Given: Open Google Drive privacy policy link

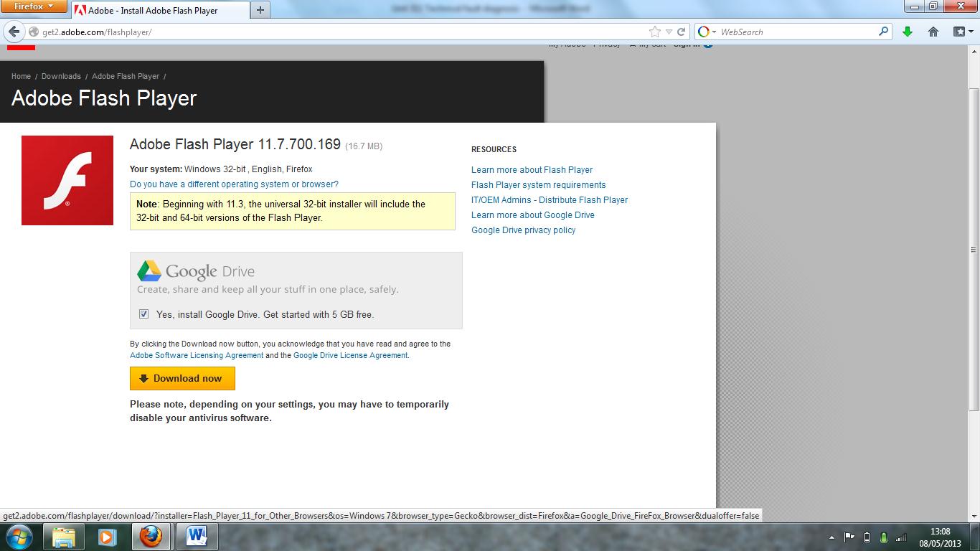Looking at the screenshot, I should 523,230.
